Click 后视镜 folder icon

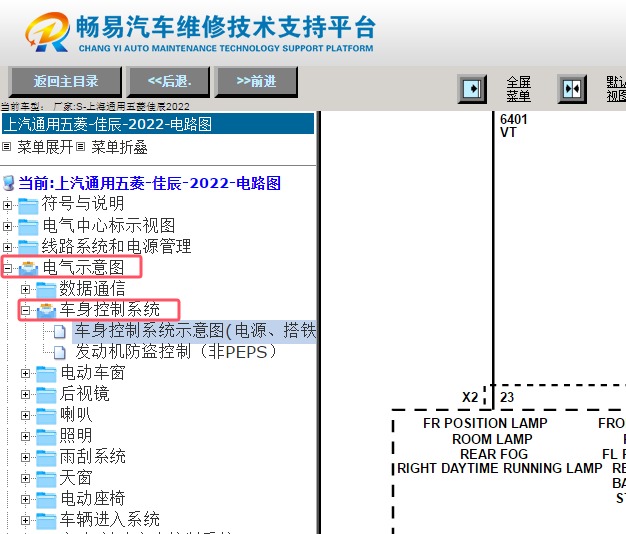tap(46, 395)
